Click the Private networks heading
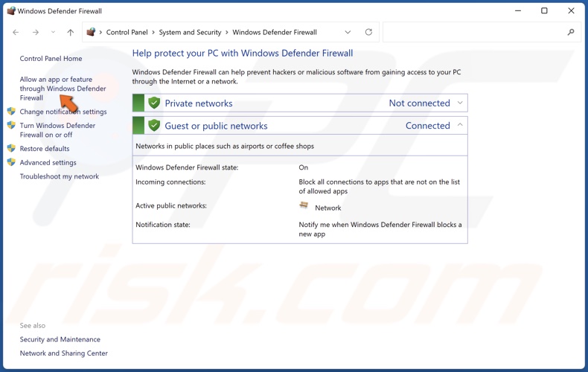The width and height of the screenshot is (588, 372). tap(199, 103)
